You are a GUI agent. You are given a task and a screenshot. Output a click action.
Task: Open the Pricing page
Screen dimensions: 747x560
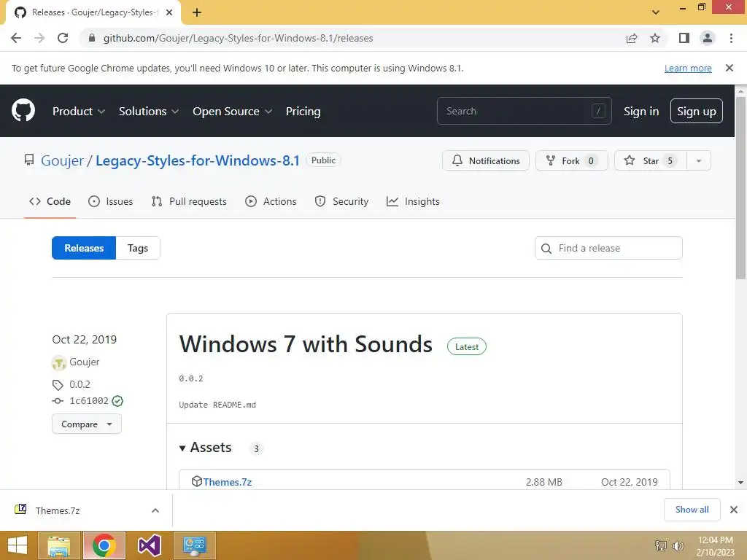(303, 111)
